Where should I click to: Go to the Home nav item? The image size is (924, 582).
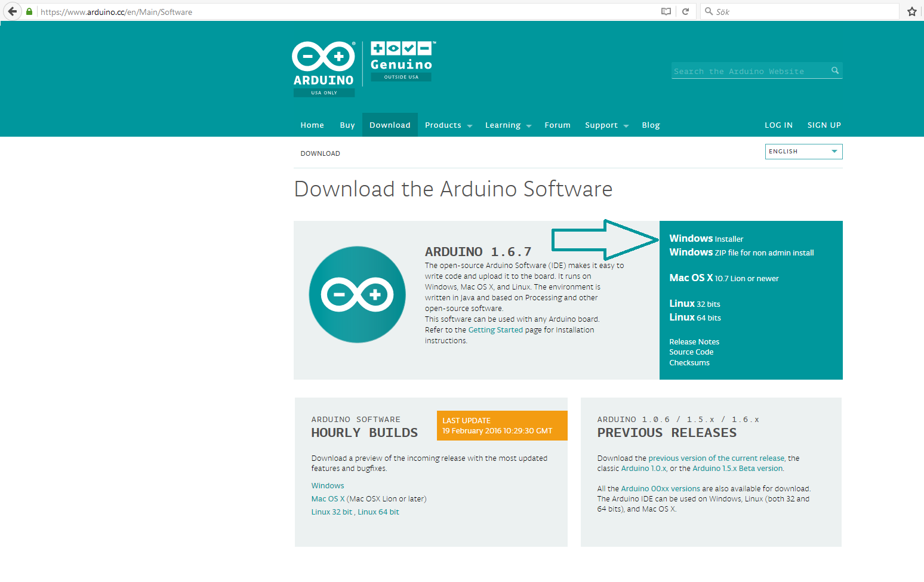(x=312, y=125)
